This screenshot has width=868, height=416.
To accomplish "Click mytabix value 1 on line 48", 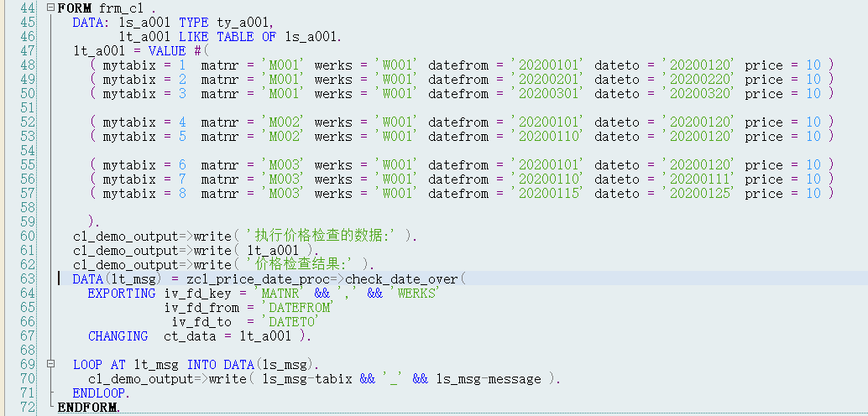I will (x=183, y=65).
